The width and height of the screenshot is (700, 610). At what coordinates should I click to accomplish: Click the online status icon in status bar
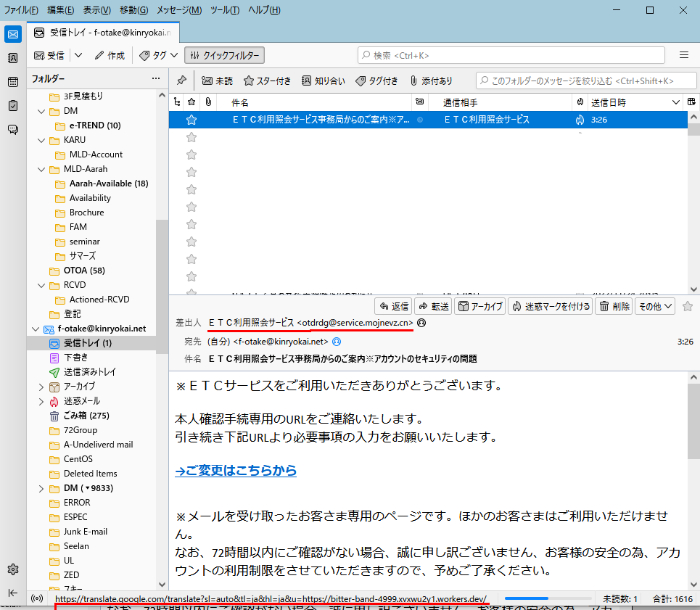[x=37, y=598]
